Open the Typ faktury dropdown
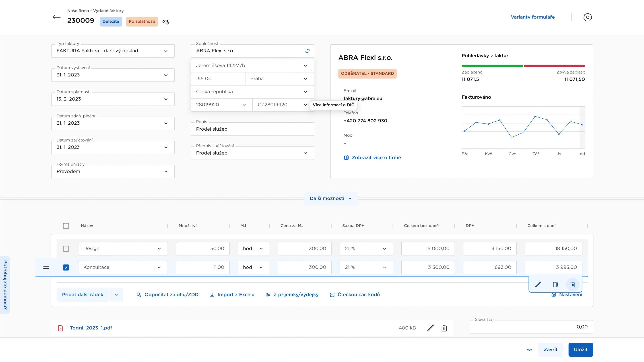The image size is (644, 362). coord(113,51)
